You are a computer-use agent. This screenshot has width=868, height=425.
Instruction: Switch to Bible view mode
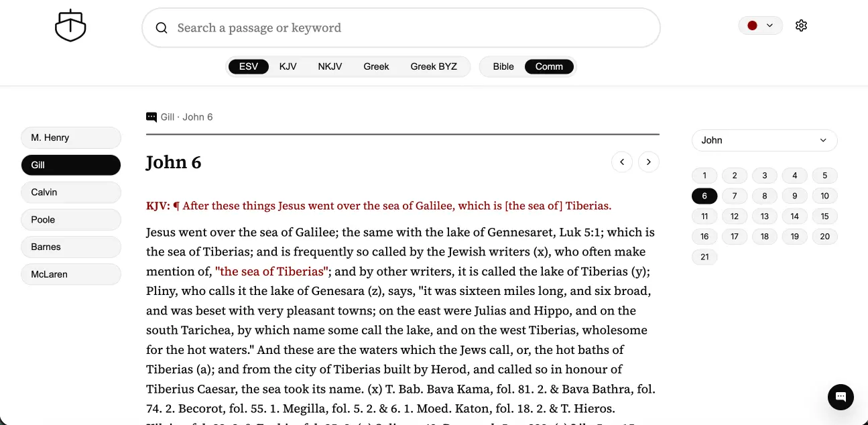[503, 66]
